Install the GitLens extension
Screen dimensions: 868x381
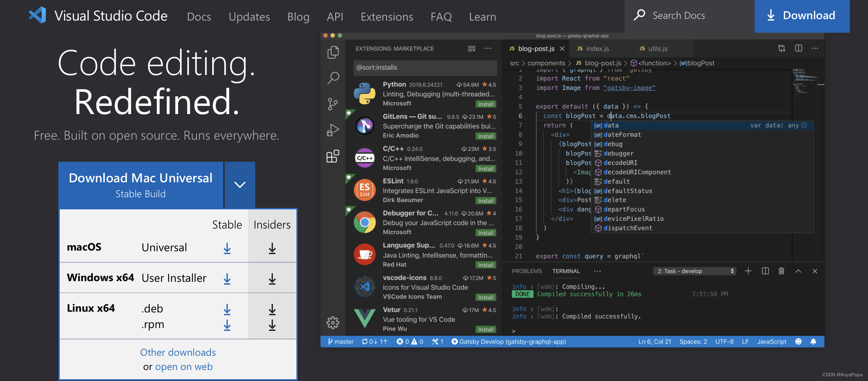(486, 136)
